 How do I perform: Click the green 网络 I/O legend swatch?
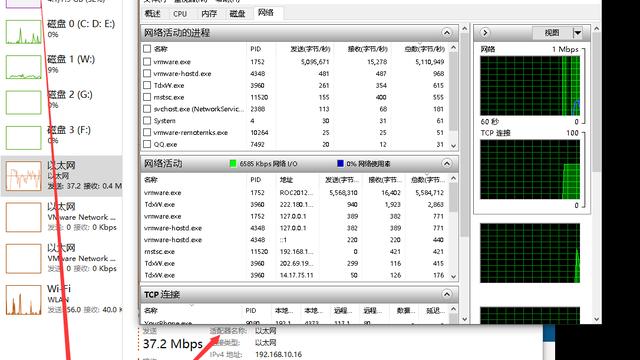pos(233,164)
